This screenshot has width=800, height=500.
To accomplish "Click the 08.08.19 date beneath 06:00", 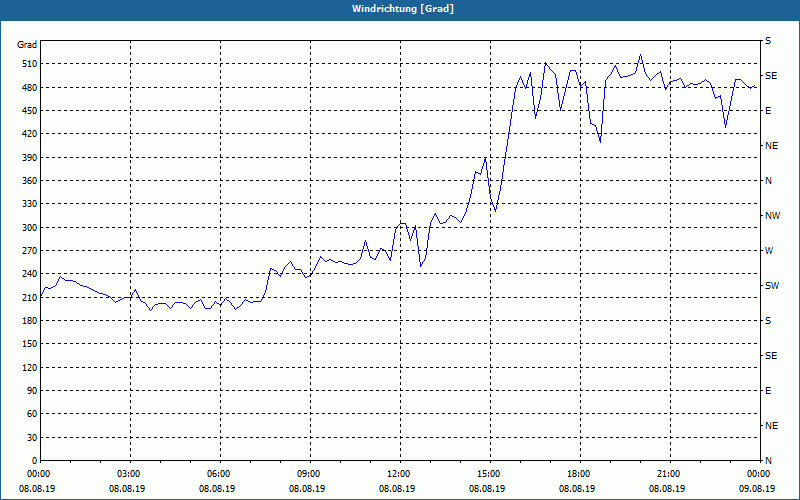I will click(x=217, y=489).
